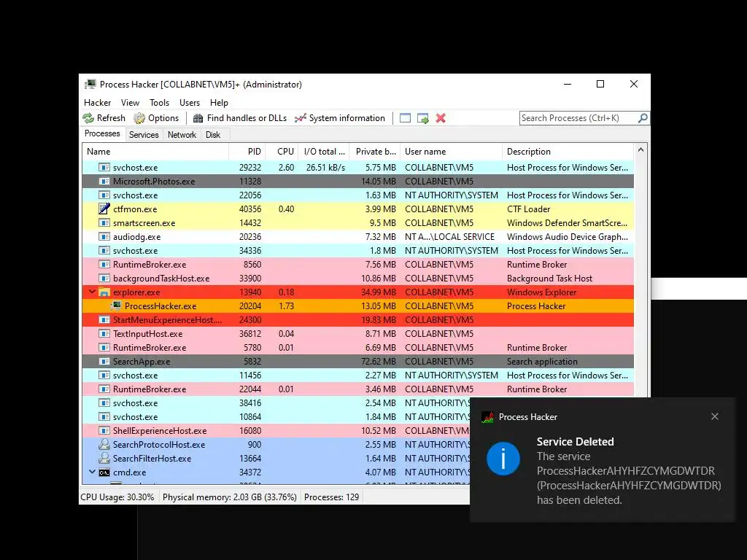Click the backgroundTaskHost.exe icon

point(104,278)
